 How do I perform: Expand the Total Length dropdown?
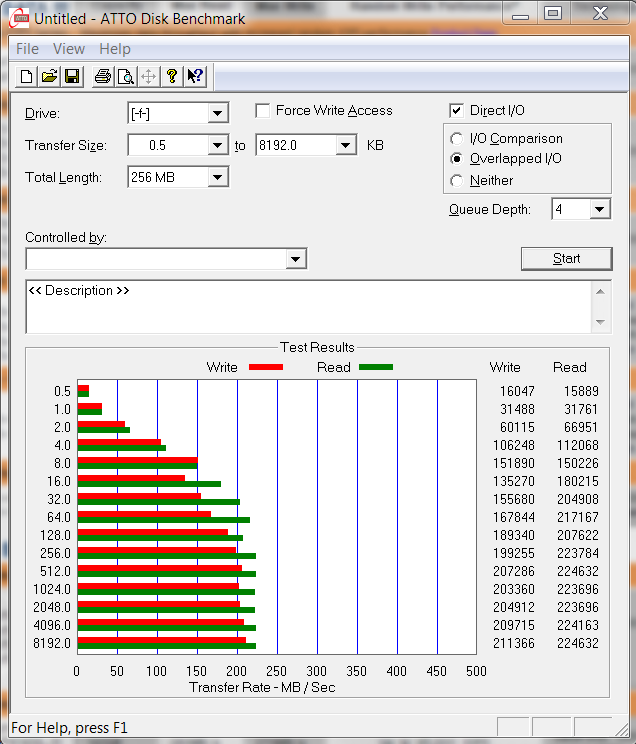[218, 178]
